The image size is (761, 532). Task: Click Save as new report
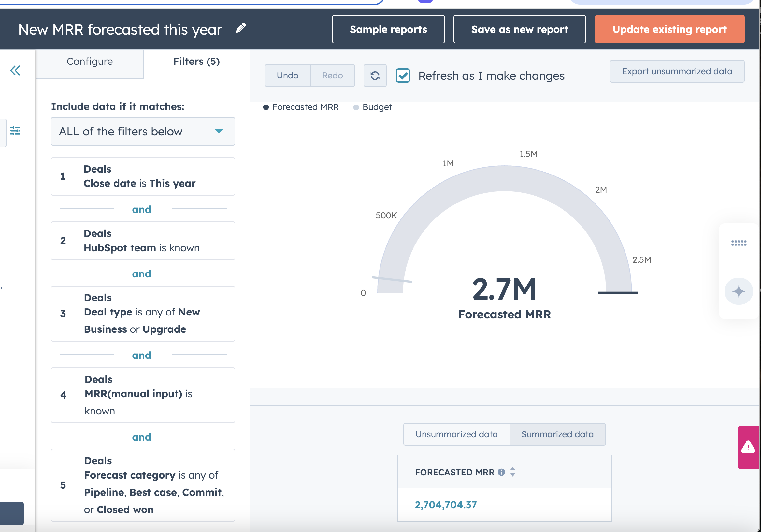(x=519, y=30)
